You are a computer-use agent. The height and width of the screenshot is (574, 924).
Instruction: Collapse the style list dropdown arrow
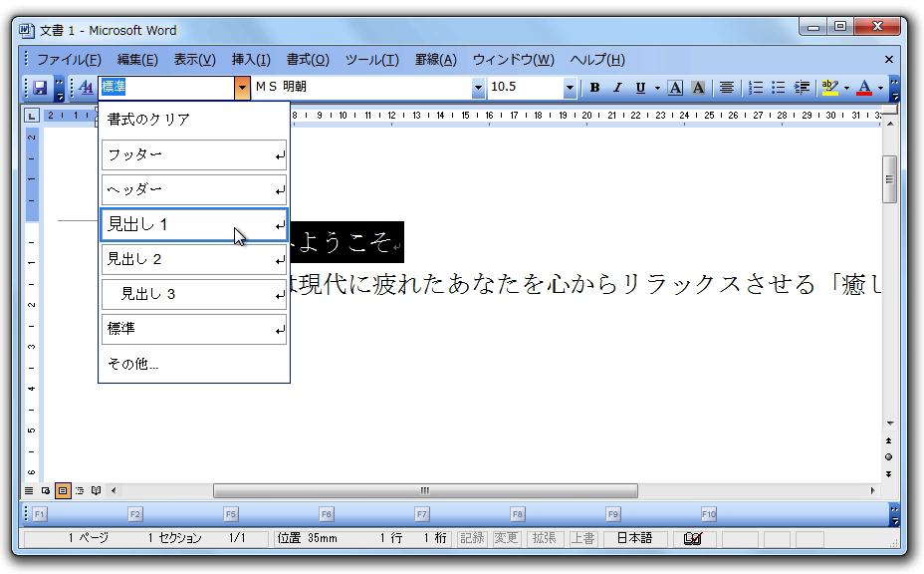(x=243, y=88)
